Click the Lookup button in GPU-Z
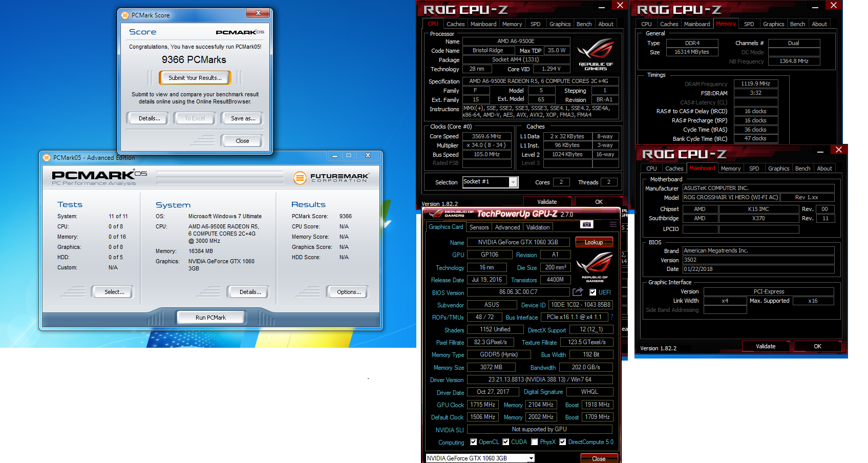The image size is (868, 463). click(594, 242)
